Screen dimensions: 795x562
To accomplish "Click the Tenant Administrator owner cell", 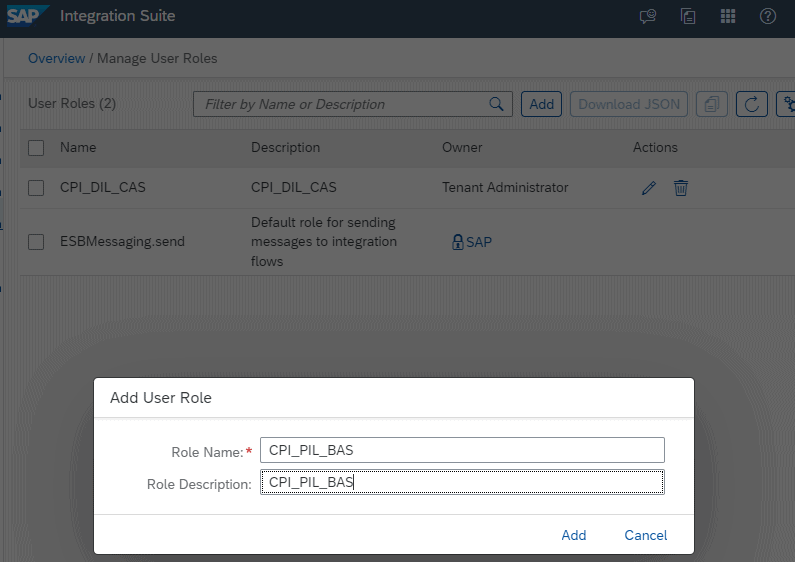I will click(505, 188).
